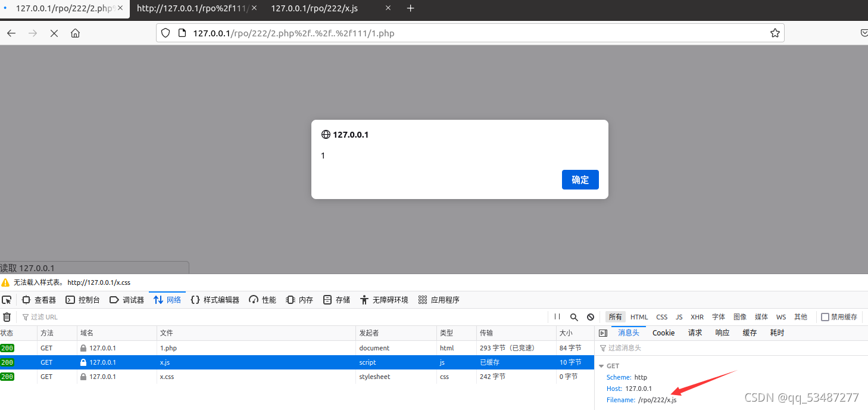Open the 性能 performance panel
868x410 pixels.
pyautogui.click(x=263, y=300)
